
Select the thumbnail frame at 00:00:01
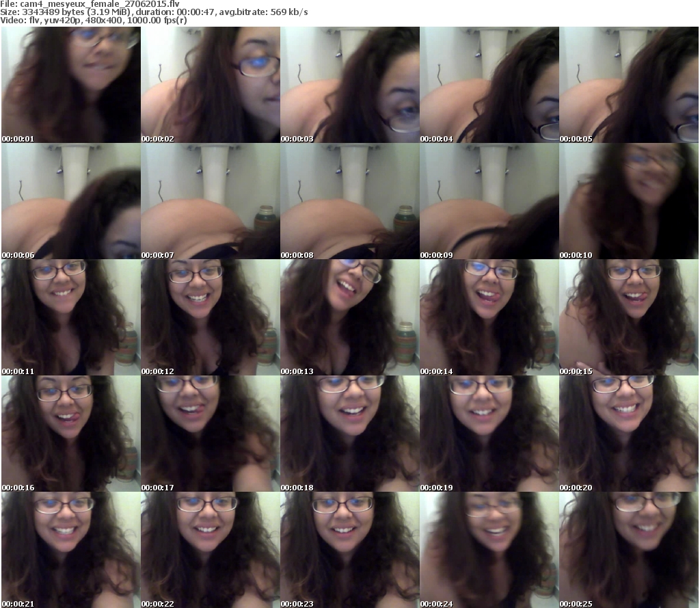pyautogui.click(x=71, y=85)
